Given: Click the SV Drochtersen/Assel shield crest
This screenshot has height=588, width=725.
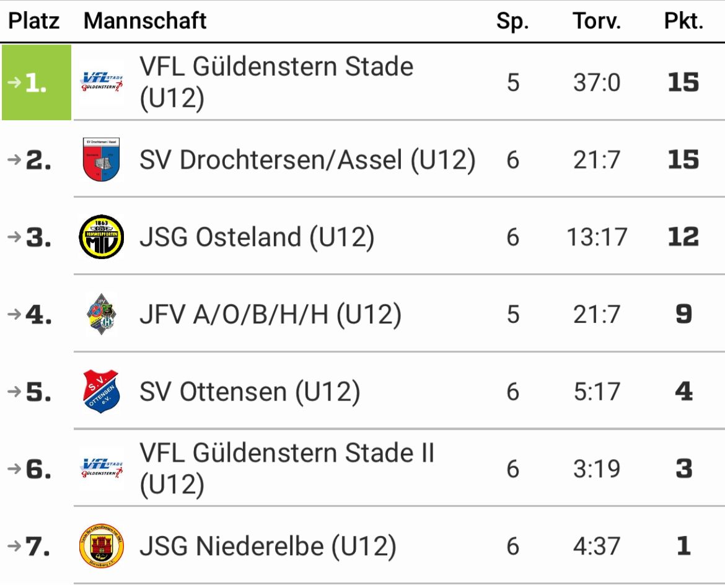Looking at the screenshot, I should click(101, 159).
